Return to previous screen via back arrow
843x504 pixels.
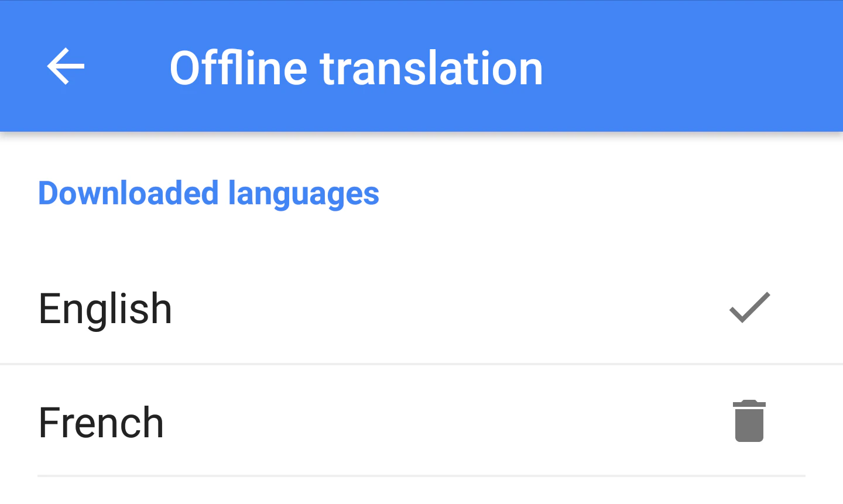click(x=66, y=66)
